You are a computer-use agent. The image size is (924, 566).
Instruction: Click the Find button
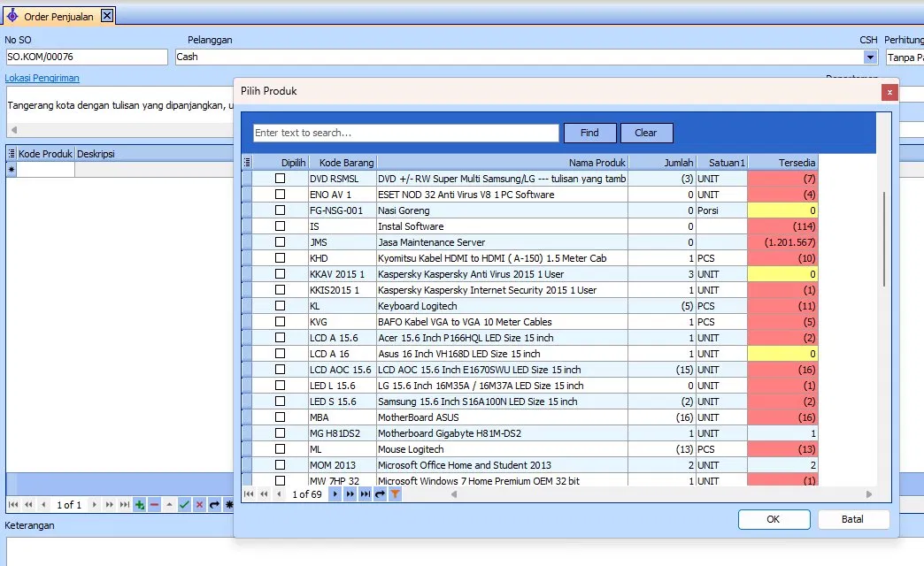coord(589,133)
